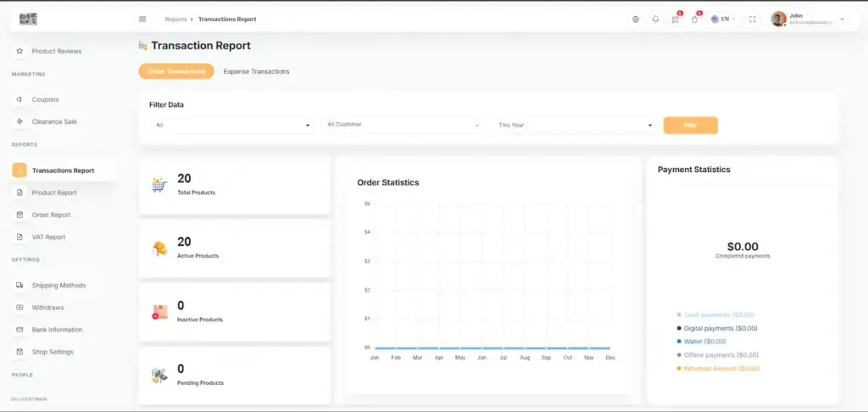This screenshot has width=868, height=412.
Task: Click the Order Statistics heading
Action: (x=388, y=182)
